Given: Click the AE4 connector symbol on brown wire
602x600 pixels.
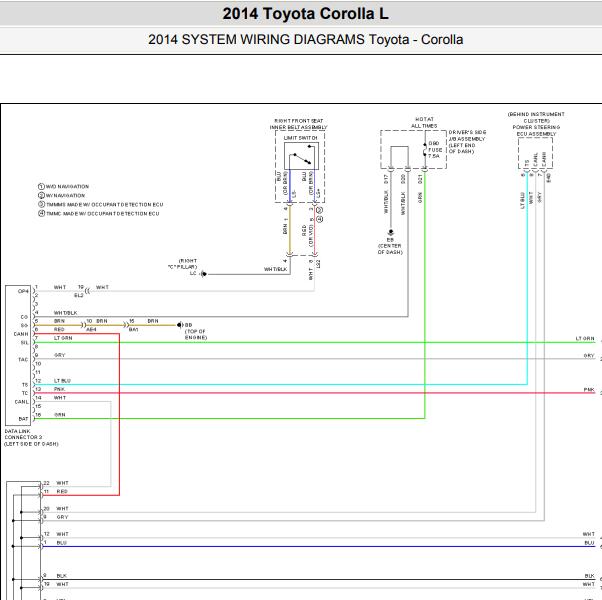Looking at the screenshot, I should (84, 325).
